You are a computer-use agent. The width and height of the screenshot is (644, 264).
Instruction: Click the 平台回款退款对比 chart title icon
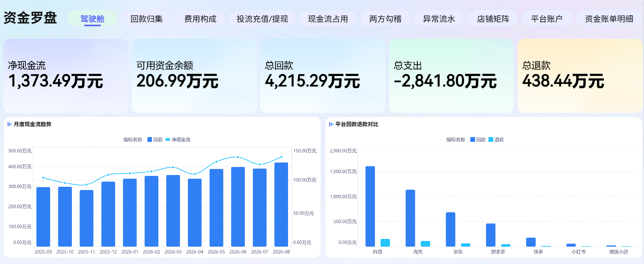click(x=331, y=124)
